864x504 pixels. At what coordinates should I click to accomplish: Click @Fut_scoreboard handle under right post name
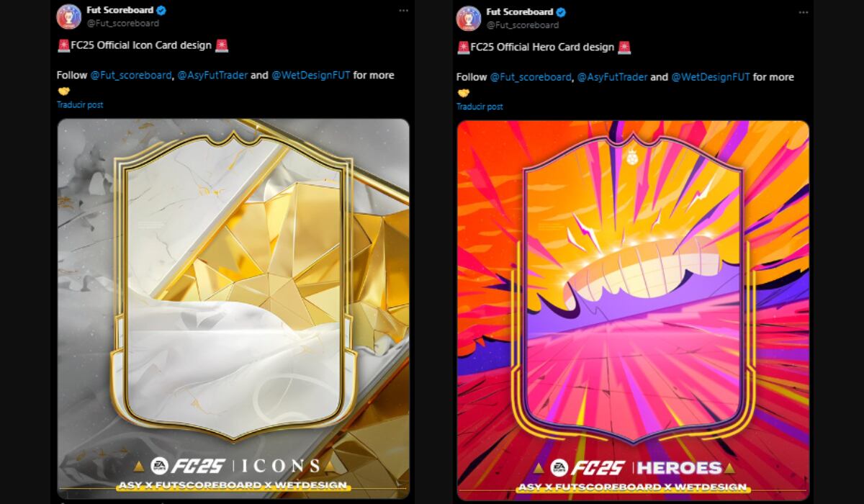click(x=523, y=24)
